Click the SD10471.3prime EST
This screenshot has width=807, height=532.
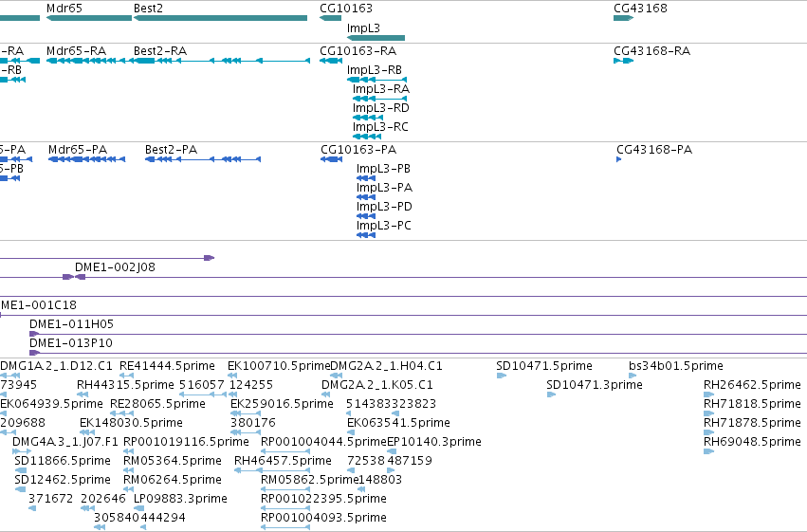point(594,385)
